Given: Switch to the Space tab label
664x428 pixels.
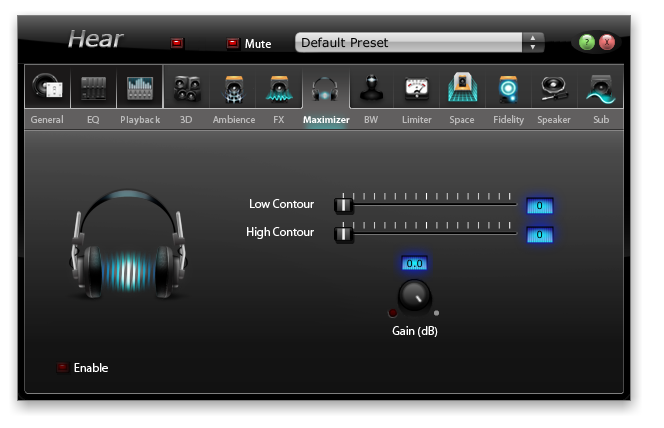Looking at the screenshot, I should point(462,120).
